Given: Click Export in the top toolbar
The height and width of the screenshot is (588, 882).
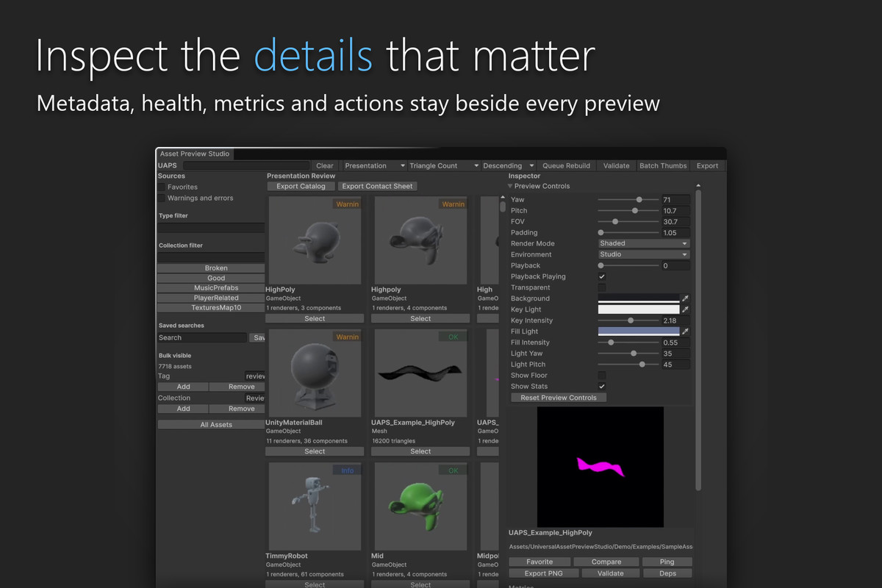Looking at the screenshot, I should click(708, 166).
